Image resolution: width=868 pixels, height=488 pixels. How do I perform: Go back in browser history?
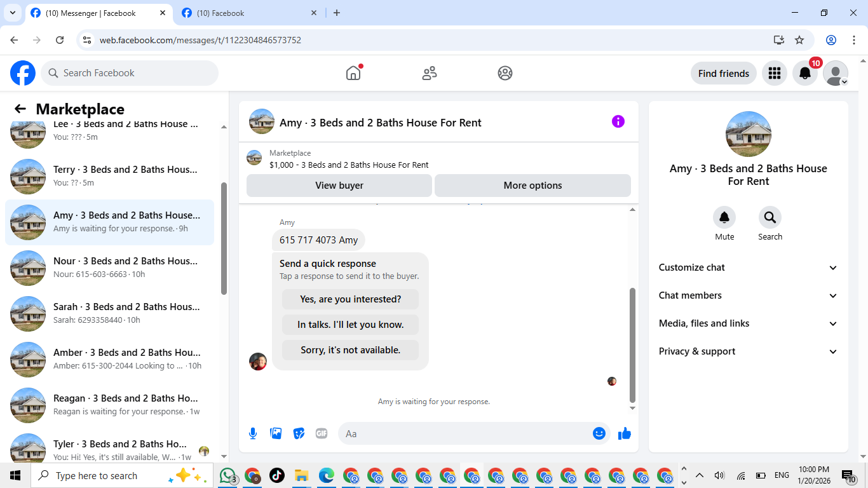(x=14, y=40)
